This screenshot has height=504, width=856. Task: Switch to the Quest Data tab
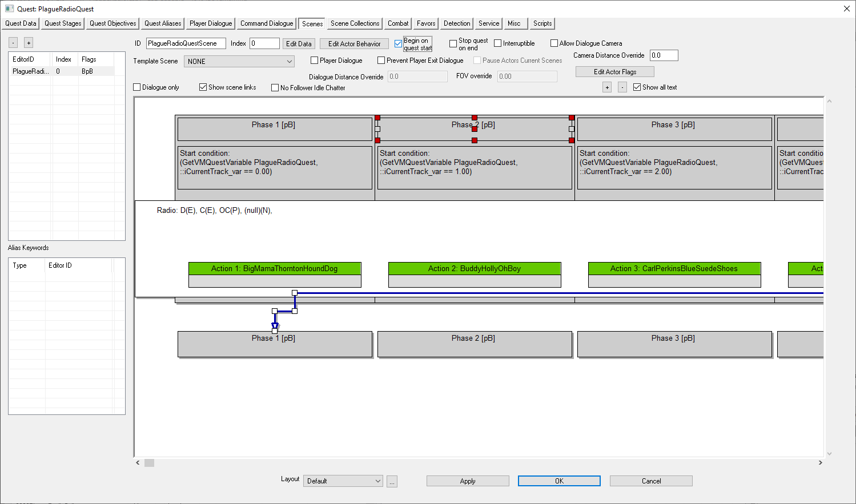coord(21,23)
